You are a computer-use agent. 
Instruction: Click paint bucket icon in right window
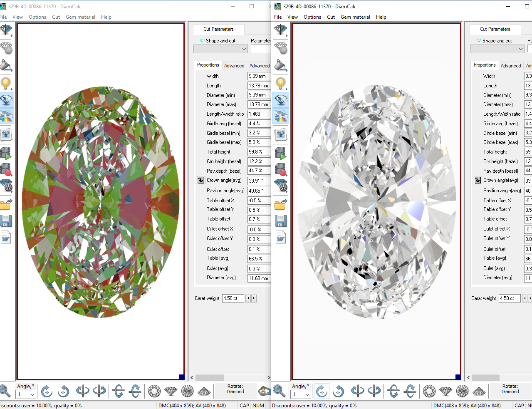281,66
